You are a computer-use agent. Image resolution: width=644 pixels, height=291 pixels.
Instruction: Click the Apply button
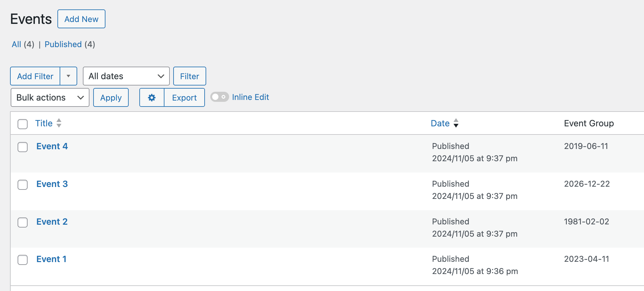pos(111,98)
